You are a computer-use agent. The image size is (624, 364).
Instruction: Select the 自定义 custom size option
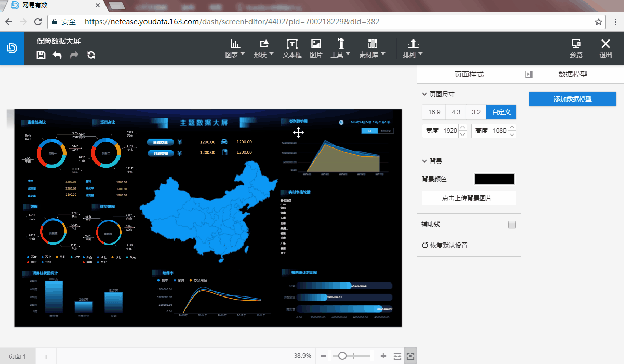501,112
